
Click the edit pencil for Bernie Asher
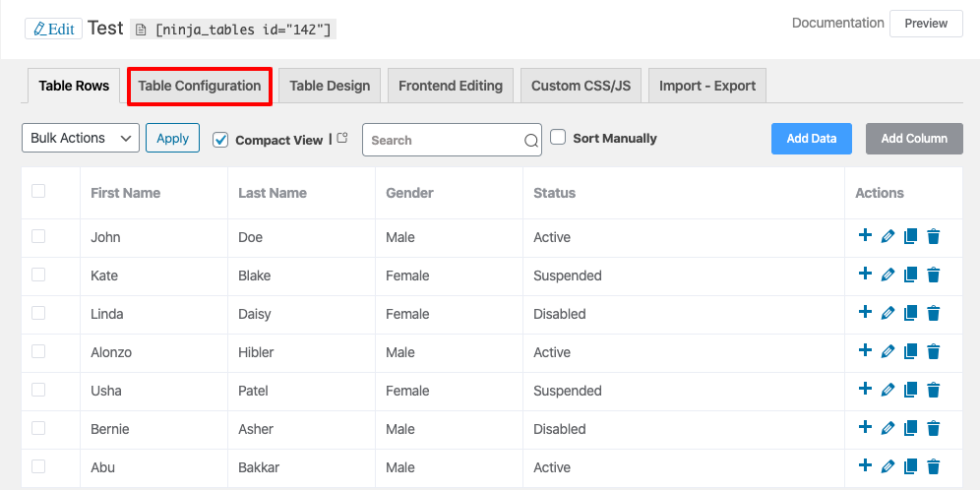[x=888, y=428]
